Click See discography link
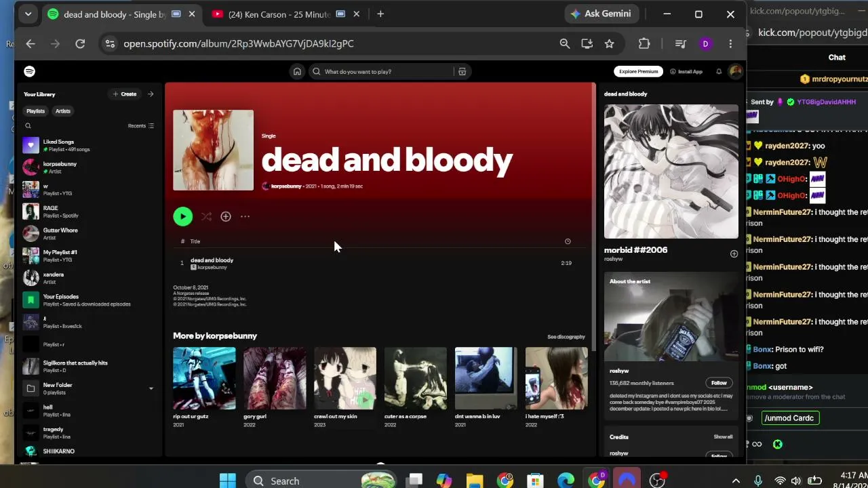This screenshot has height=488, width=868. pyautogui.click(x=566, y=337)
